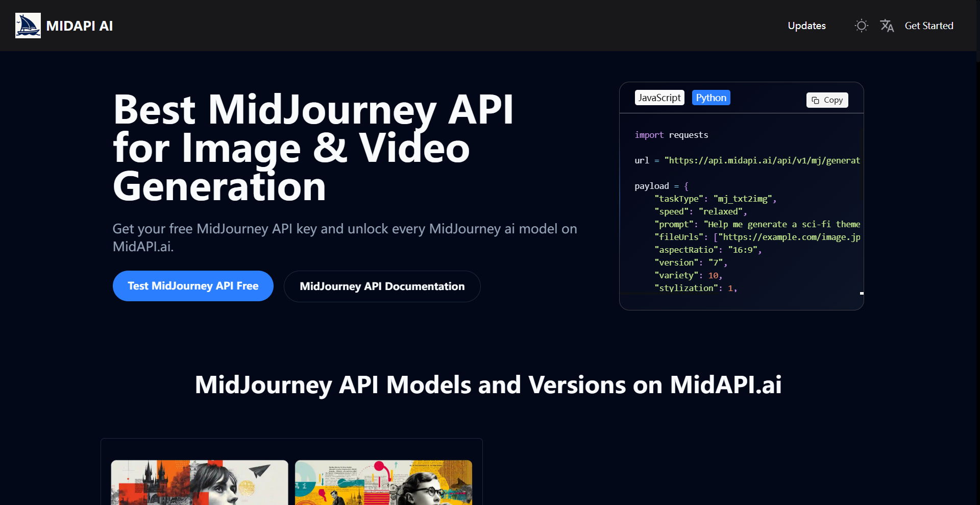This screenshot has height=505, width=980.
Task: Open Updates in the navigation bar
Action: click(806, 26)
